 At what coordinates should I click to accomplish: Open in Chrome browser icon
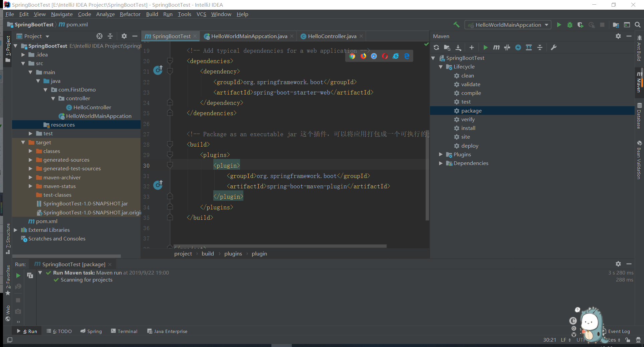(352, 56)
